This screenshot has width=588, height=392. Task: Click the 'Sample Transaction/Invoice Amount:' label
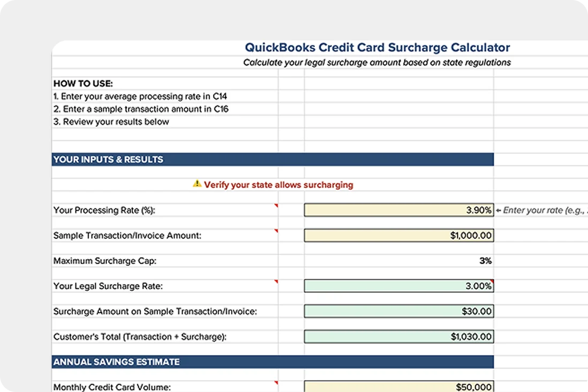127,236
